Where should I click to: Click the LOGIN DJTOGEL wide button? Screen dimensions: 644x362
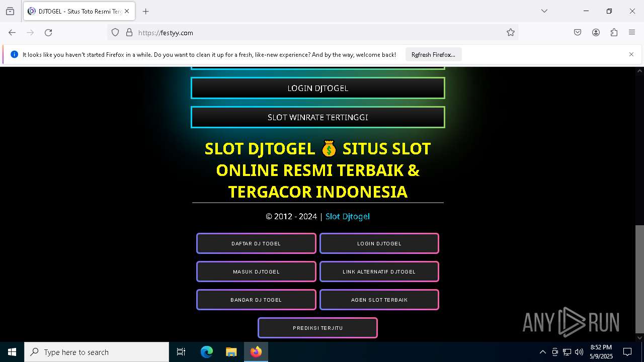(318, 88)
